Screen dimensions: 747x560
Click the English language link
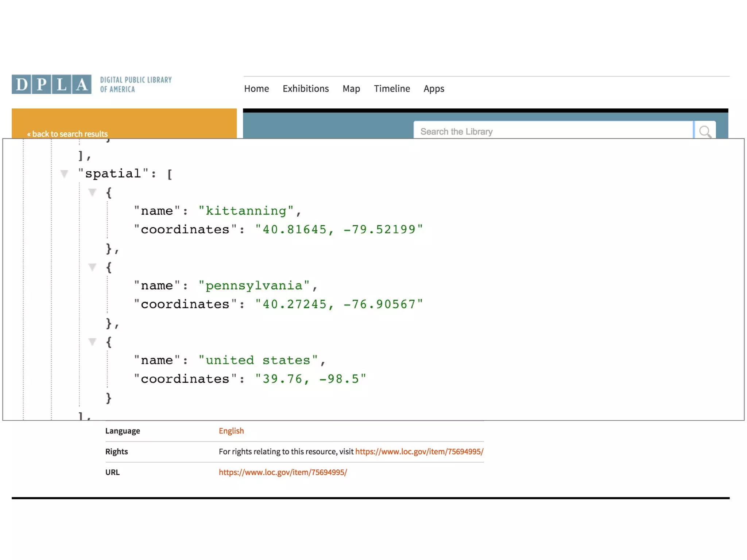[x=231, y=431]
